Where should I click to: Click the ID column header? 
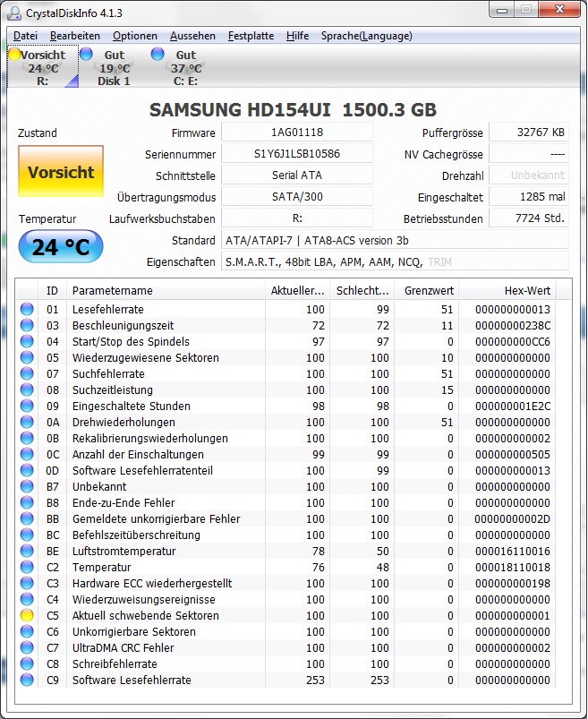click(52, 291)
